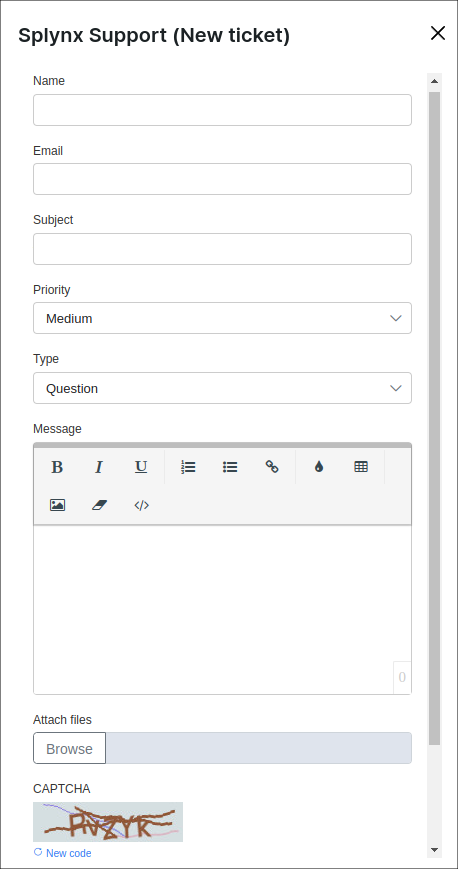The height and width of the screenshot is (869, 458).
Task: Switch to HTML code view
Action: click(141, 505)
